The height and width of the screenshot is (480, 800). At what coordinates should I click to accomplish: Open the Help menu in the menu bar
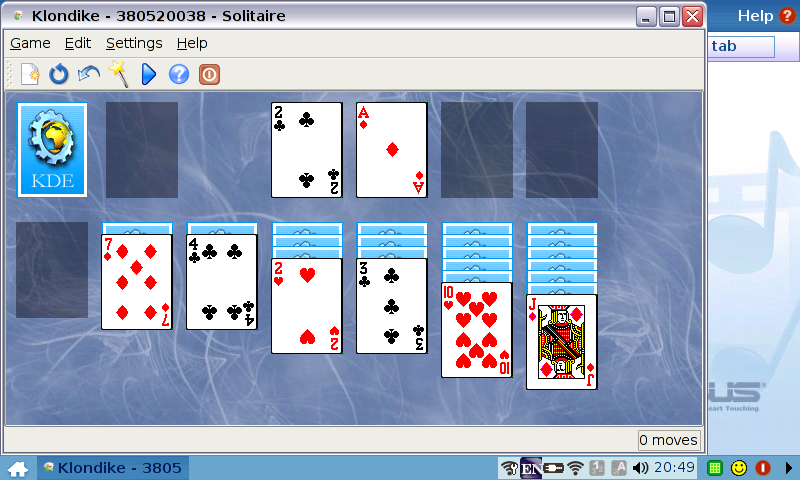tap(192, 43)
